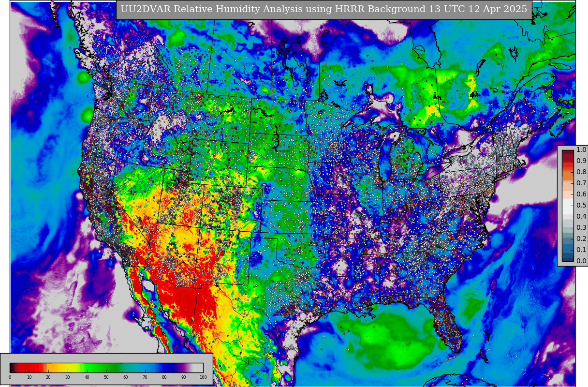Click the 100 tick on humidity colorbar
Image resolution: width=588 pixels, height=387 pixels.
203,377
